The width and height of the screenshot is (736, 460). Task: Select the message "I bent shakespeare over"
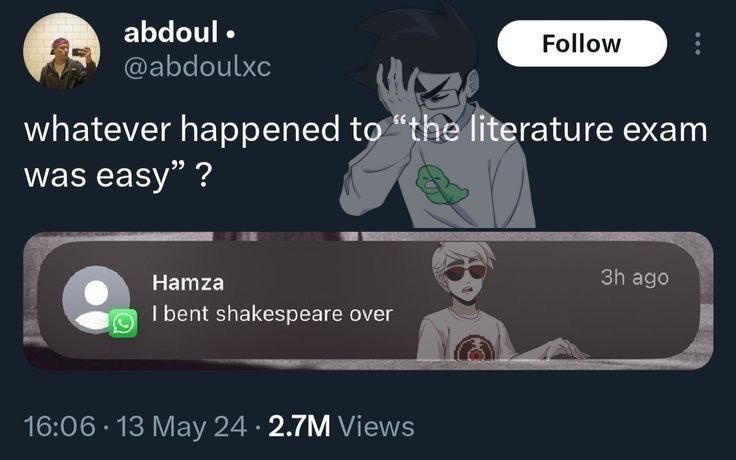tap(272, 314)
